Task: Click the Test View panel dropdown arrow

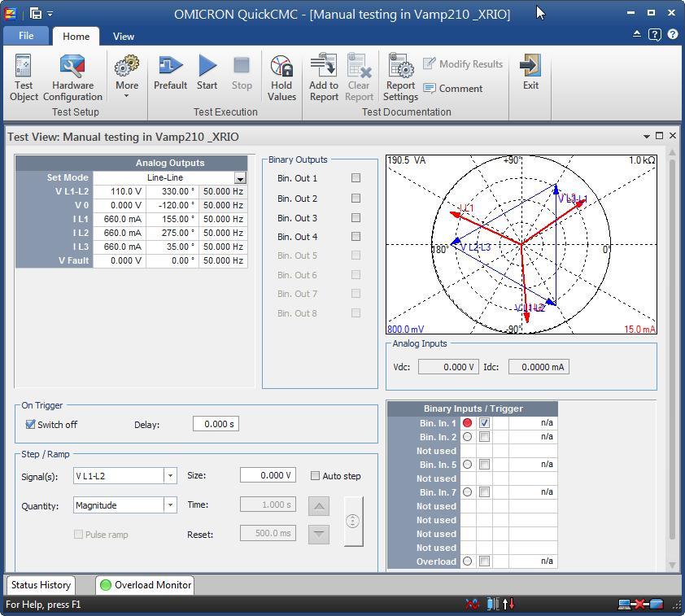Action: coord(647,137)
